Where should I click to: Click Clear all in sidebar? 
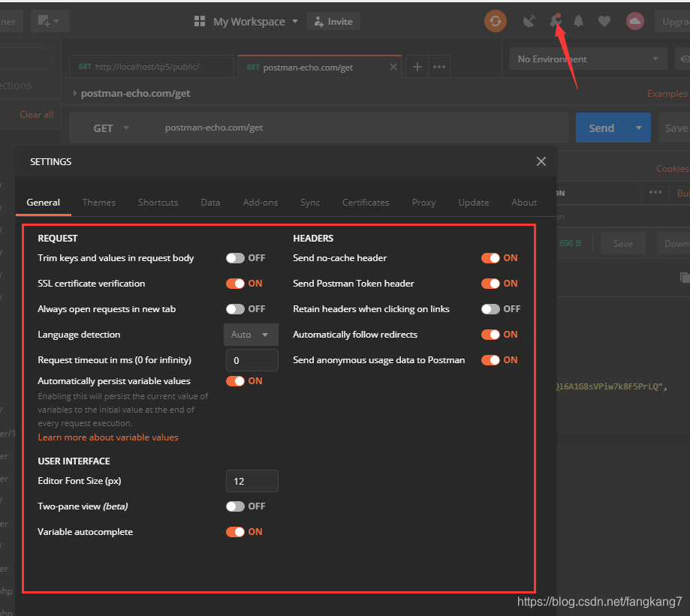[36, 115]
